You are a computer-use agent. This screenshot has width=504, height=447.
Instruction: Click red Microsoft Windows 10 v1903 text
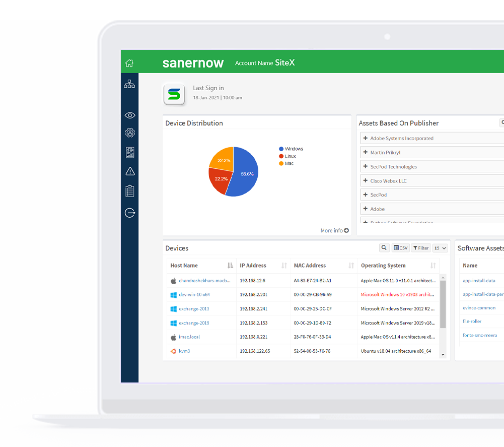pos(397,294)
